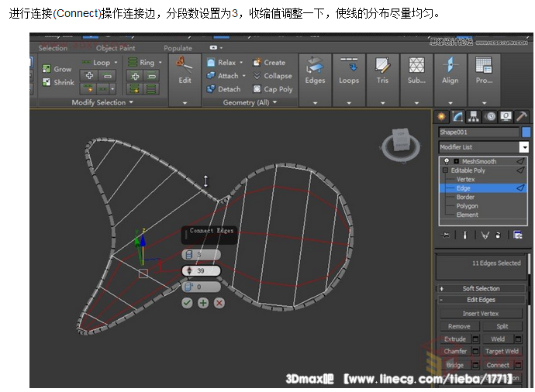This screenshot has height=392, width=535.
Task: Click the Pin Stack icon
Action: pos(445,235)
